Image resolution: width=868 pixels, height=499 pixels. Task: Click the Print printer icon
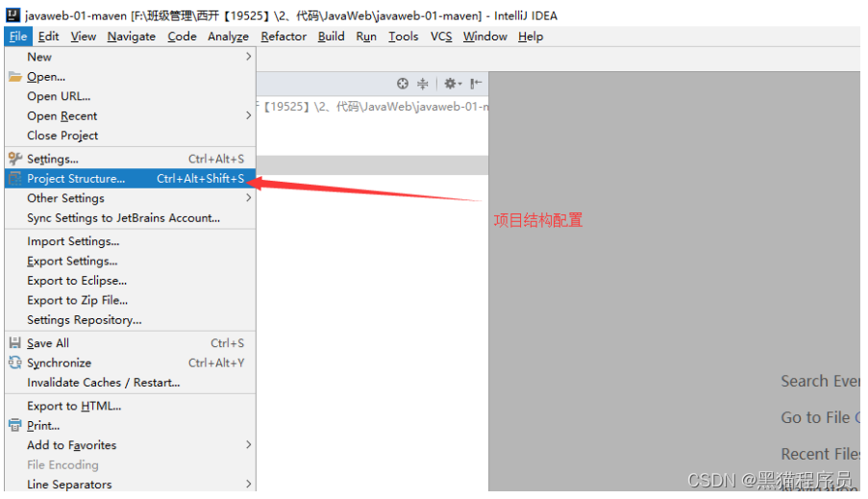[15, 425]
